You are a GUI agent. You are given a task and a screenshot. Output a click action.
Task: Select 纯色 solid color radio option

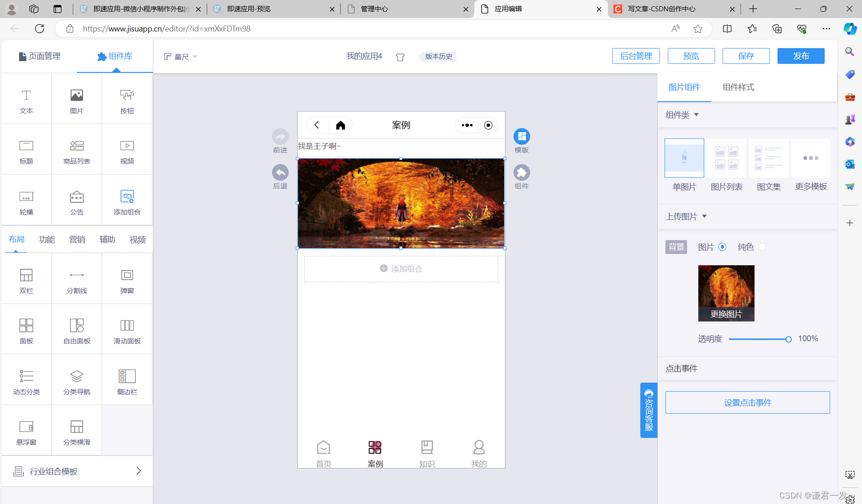(762, 247)
